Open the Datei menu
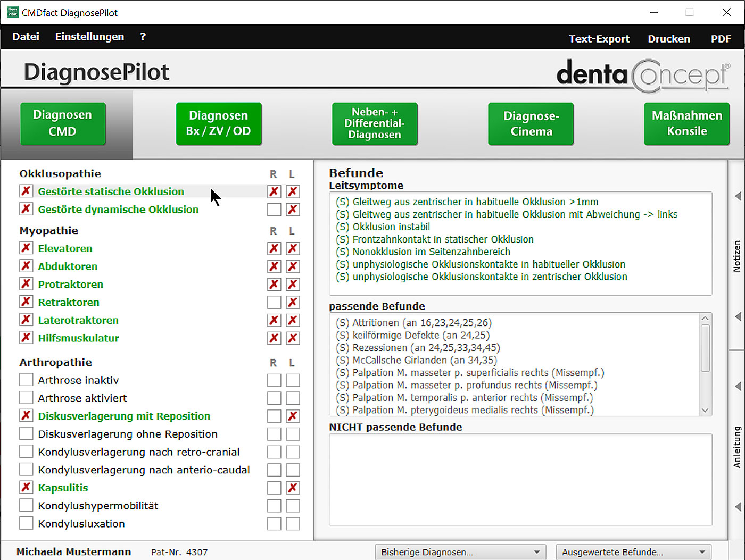 [x=26, y=37]
